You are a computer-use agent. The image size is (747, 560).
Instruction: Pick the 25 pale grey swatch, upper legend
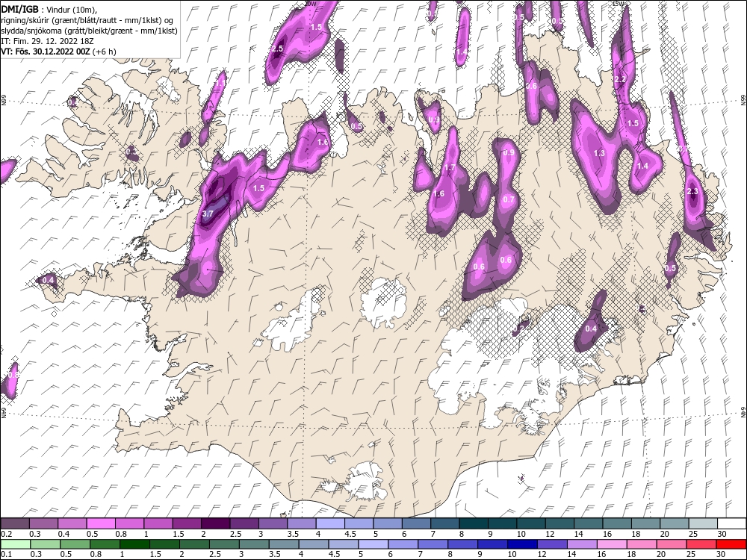click(703, 524)
